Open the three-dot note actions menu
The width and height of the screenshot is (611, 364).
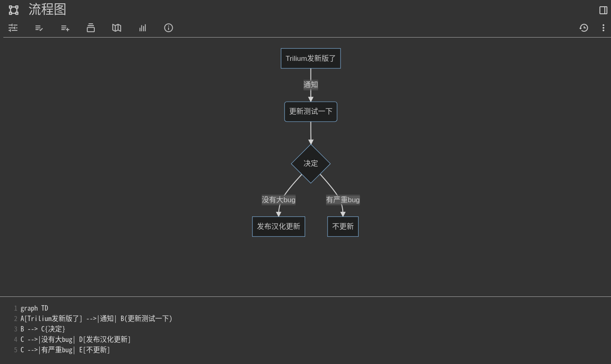pyautogui.click(x=603, y=28)
